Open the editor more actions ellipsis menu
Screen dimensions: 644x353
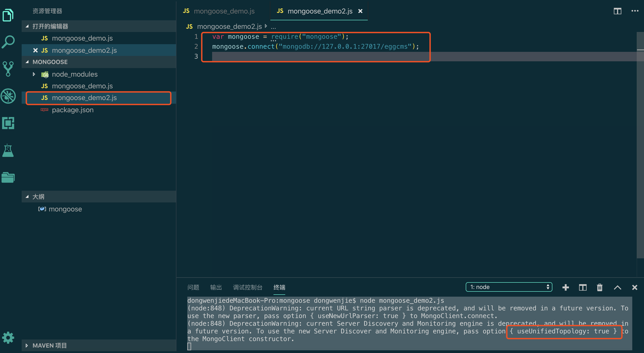635,11
